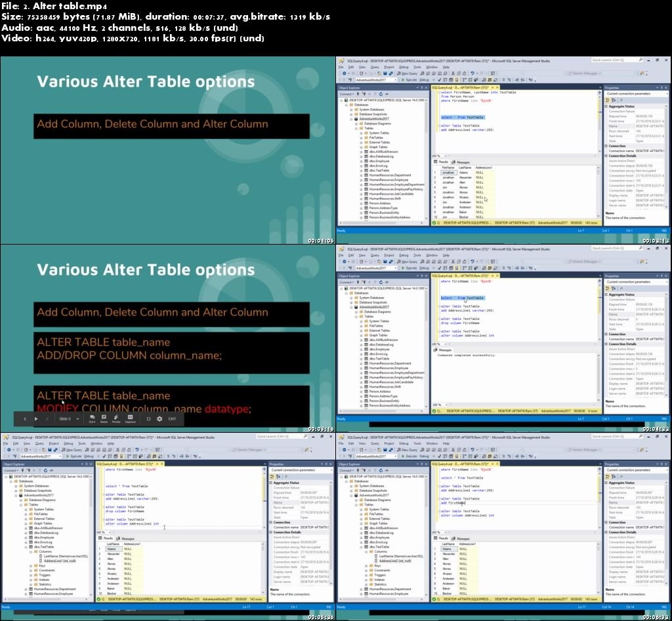
Task: Click ADD/DROP COLUMN syntax text on 00:03:16 slide
Action: tap(129, 355)
